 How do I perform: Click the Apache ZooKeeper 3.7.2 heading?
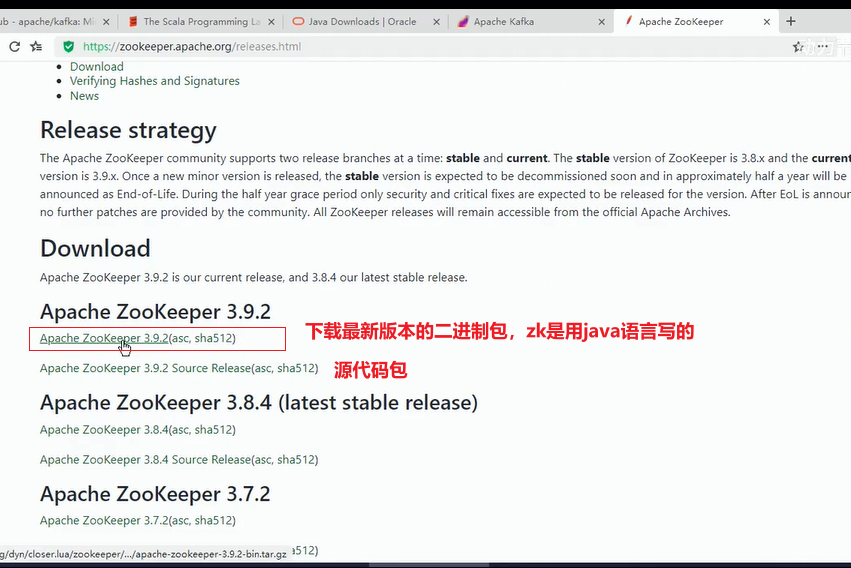pos(155,494)
